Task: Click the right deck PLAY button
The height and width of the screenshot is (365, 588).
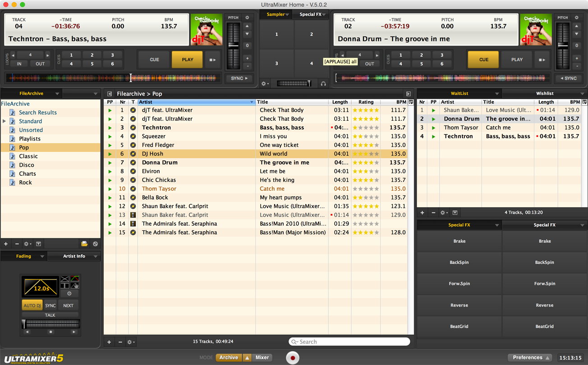Action: [x=517, y=59]
